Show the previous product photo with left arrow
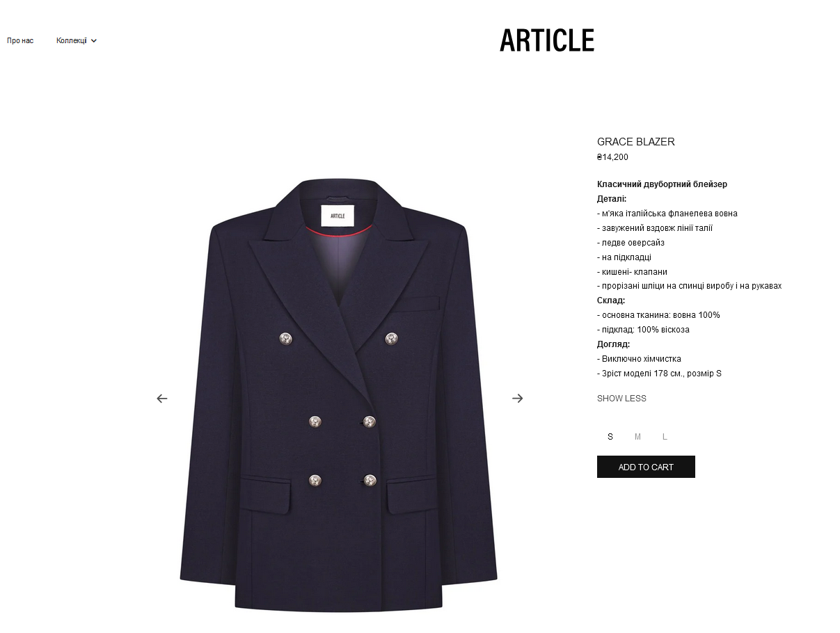 point(162,399)
